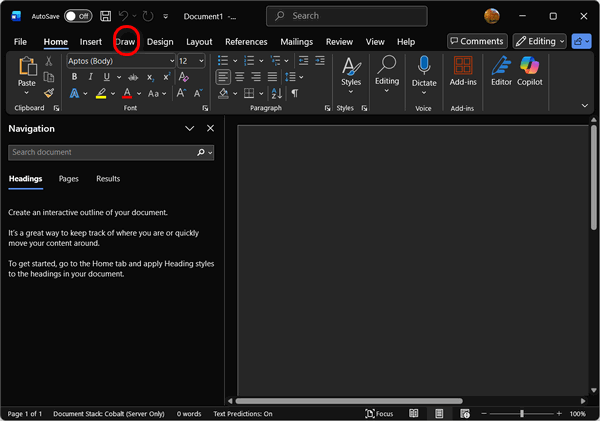The width and height of the screenshot is (600, 421).
Task: Open the font name dropdown
Action: click(x=170, y=61)
